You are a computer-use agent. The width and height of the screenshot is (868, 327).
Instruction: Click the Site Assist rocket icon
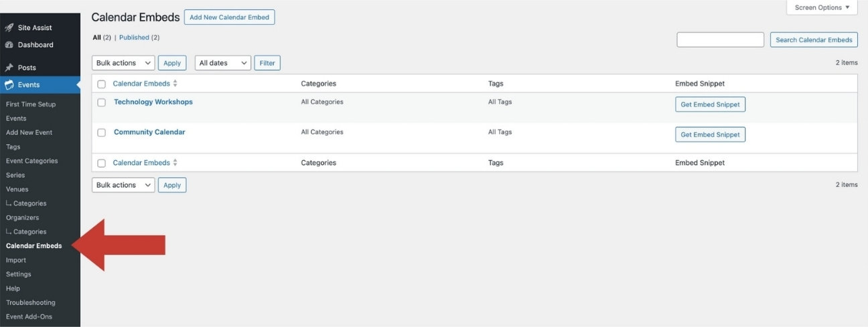[x=9, y=27]
